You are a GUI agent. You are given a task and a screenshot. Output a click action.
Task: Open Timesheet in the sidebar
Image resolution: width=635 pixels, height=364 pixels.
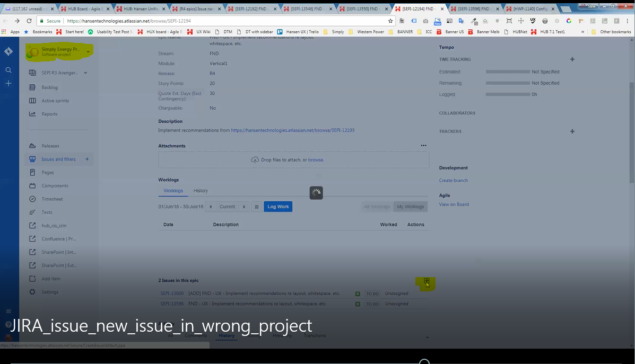[x=52, y=199]
